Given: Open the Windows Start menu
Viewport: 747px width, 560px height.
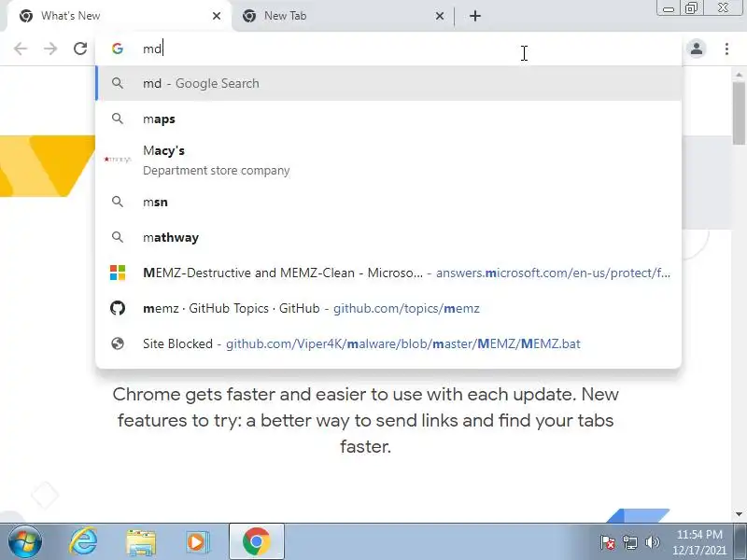Looking at the screenshot, I should (x=25, y=542).
